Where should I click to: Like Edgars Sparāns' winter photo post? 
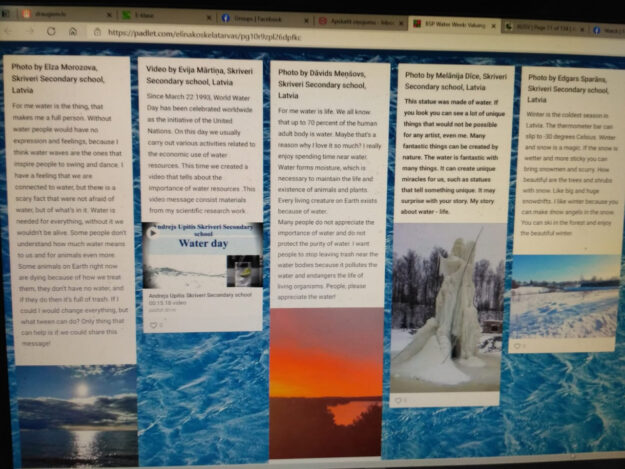520,346
